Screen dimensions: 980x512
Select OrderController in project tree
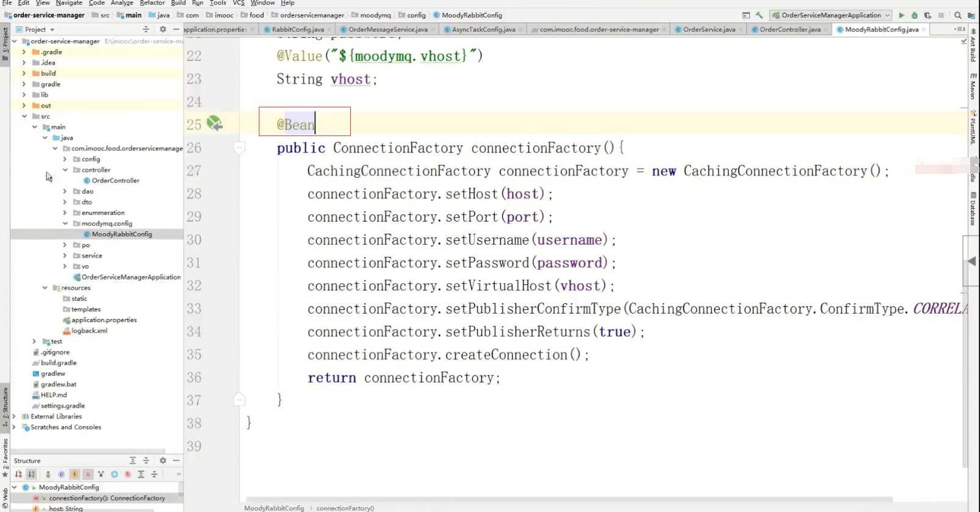115,181
